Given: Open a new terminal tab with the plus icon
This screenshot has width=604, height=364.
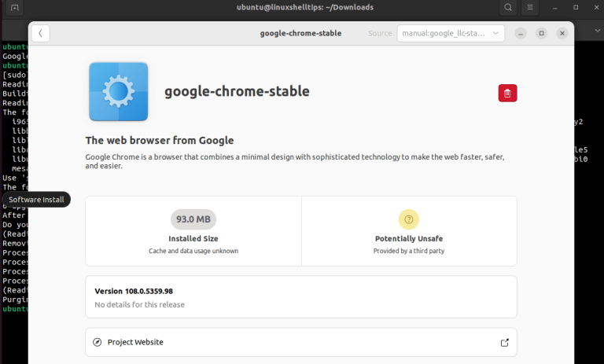Looking at the screenshot, I should pyautogui.click(x=16, y=8).
